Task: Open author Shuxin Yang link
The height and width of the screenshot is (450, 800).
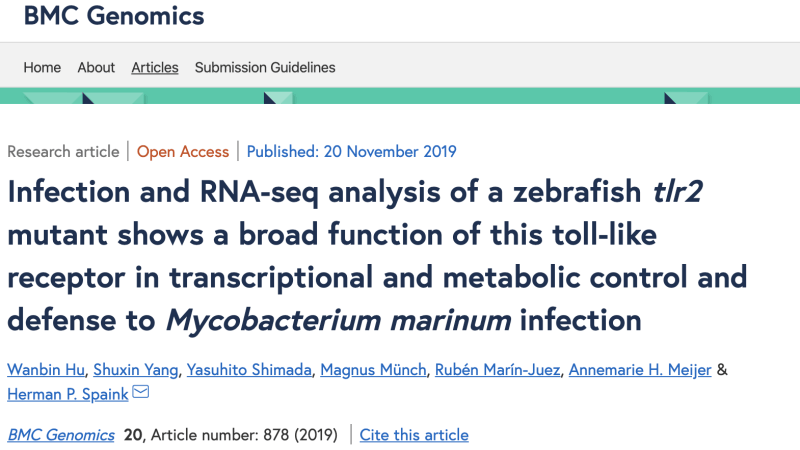Action: [x=136, y=369]
